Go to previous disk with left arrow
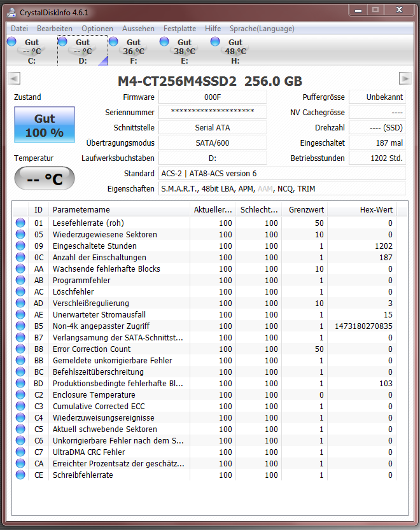The width and height of the screenshot is (420, 530). (x=14, y=78)
